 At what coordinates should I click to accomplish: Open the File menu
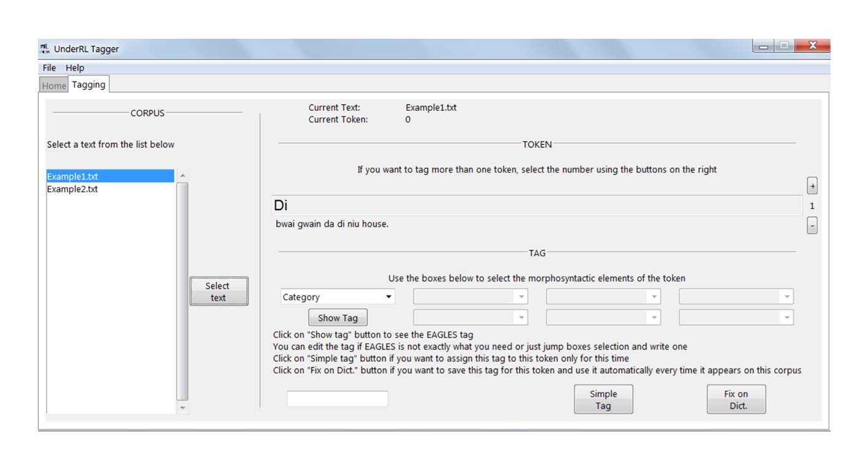pos(49,68)
